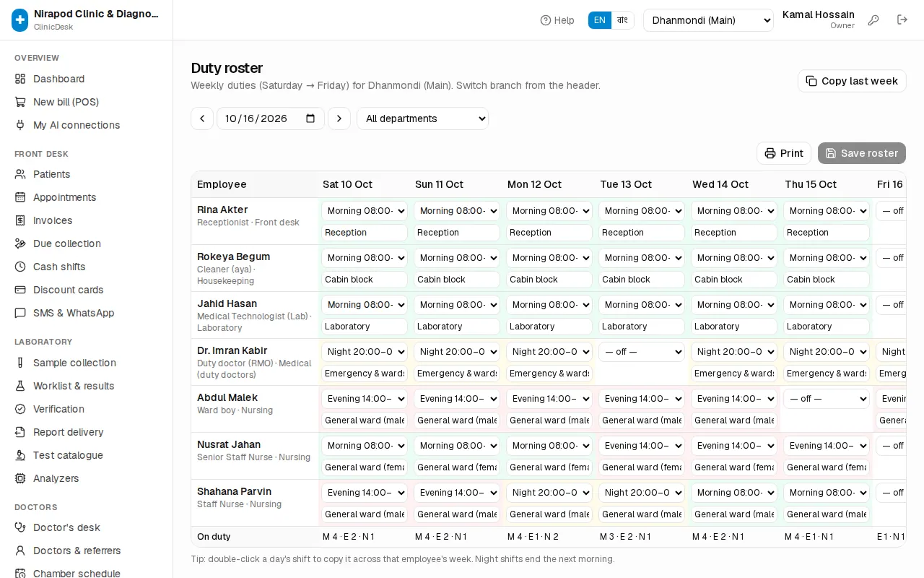Open Due collection in sidebar
This screenshot has height=578, width=924.
click(87, 243)
